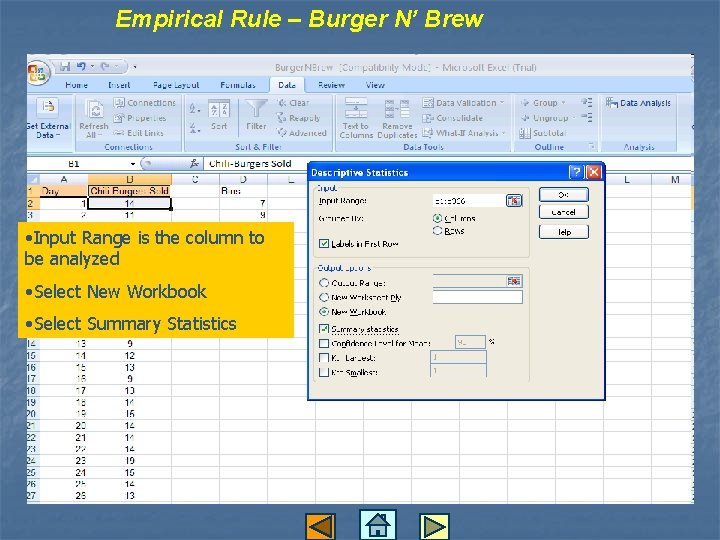720x540 pixels.
Task: Select Grouped By Columns option
Action: (x=437, y=218)
